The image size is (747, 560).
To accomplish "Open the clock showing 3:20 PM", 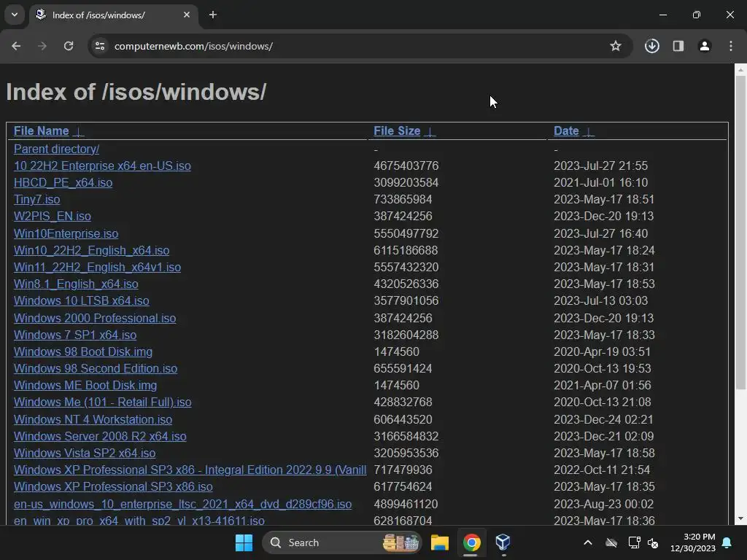I will point(693,542).
